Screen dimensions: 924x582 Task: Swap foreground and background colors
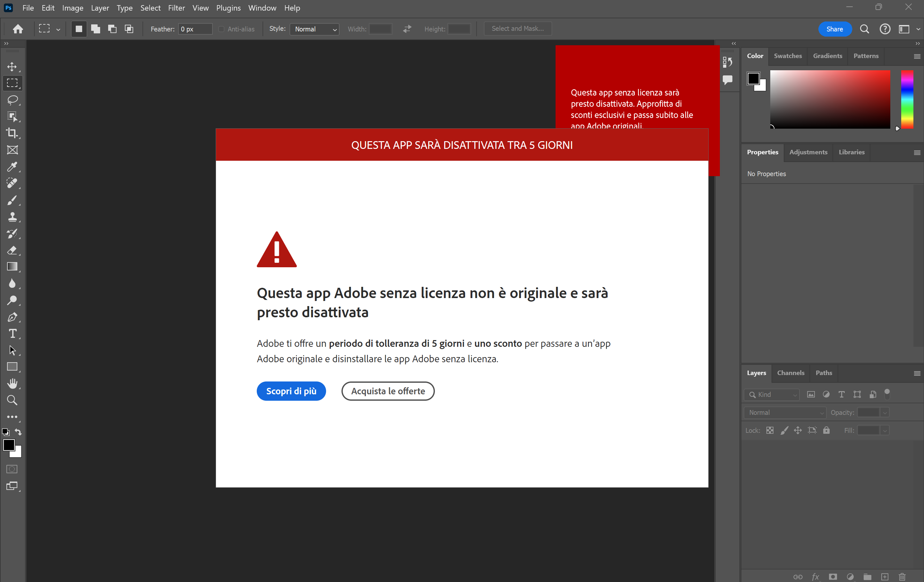18,432
